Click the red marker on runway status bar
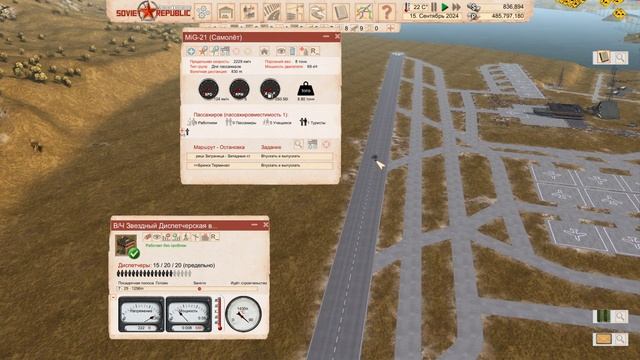The image size is (640, 360). 199,289
